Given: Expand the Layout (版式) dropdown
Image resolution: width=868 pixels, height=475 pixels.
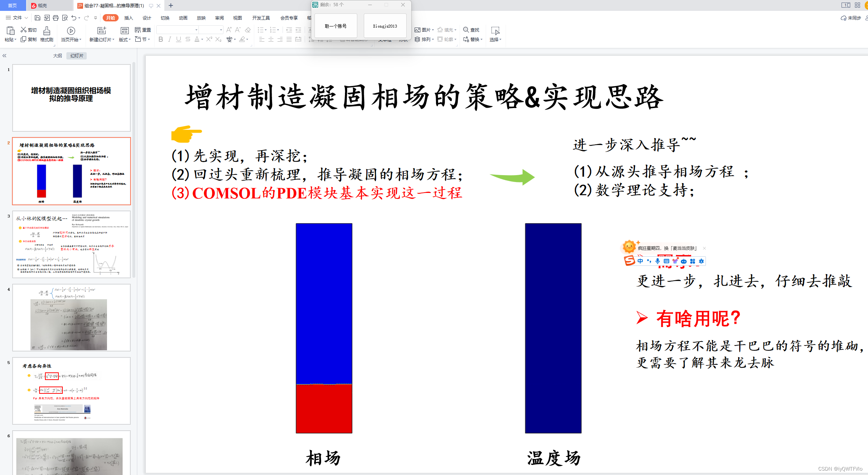Looking at the screenshot, I should point(124,40).
